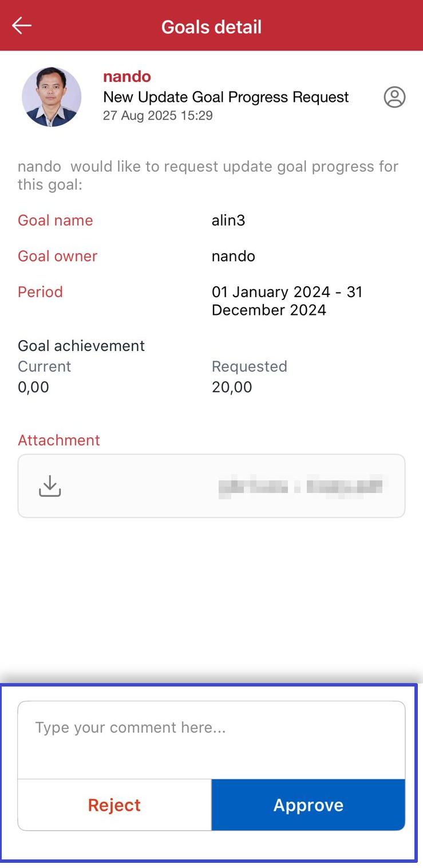The height and width of the screenshot is (868, 423).
Task: Tap nando's profile photo
Action: pyautogui.click(x=52, y=97)
